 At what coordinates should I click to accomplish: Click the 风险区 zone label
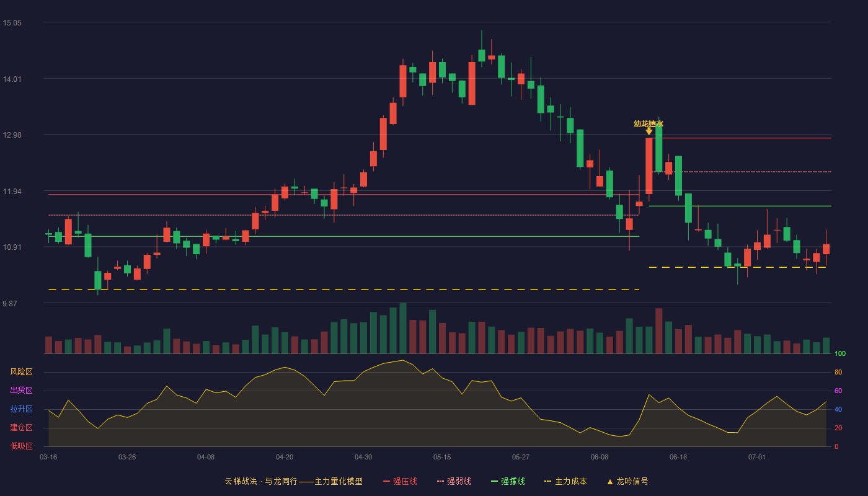tap(21, 372)
